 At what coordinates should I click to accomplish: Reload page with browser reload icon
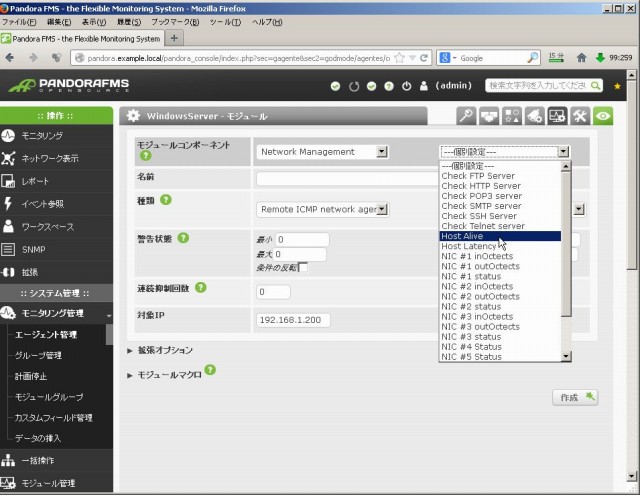424,58
